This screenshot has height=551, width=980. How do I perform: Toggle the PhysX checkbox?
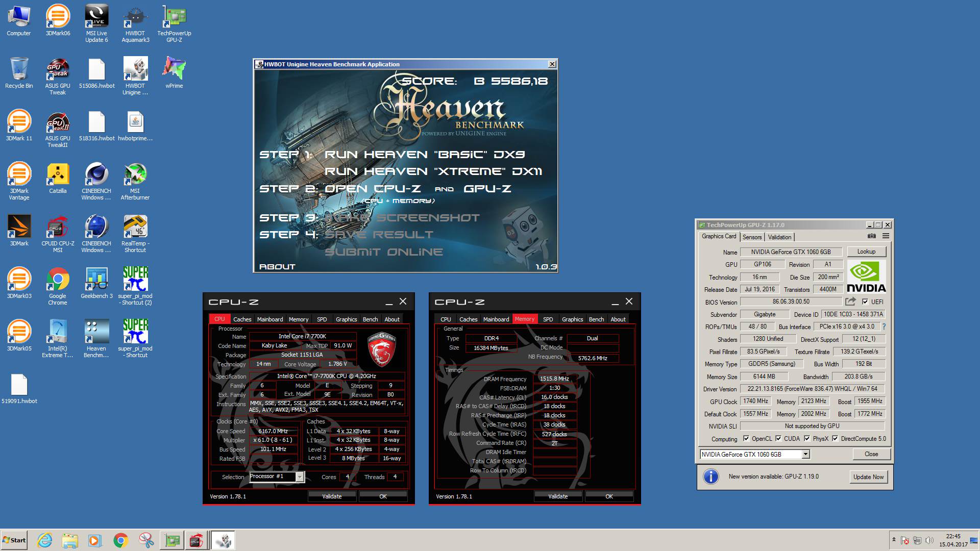pyautogui.click(x=807, y=439)
